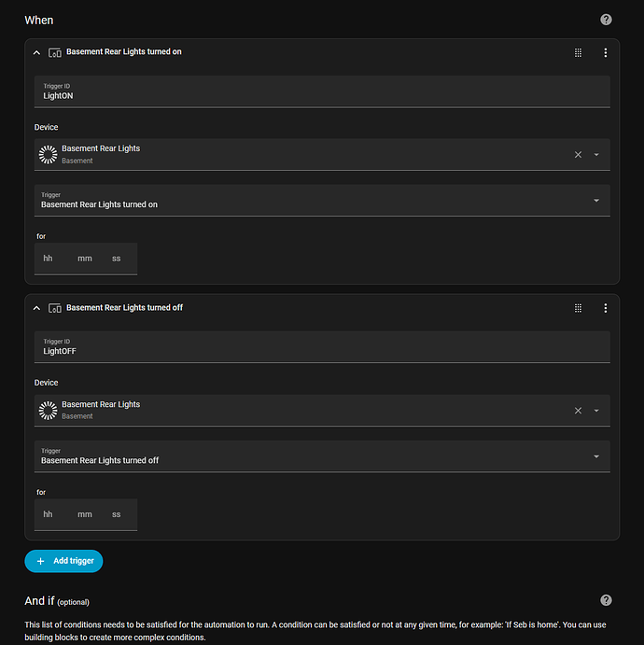Click the Trigger ID field containing LightON

(x=322, y=91)
